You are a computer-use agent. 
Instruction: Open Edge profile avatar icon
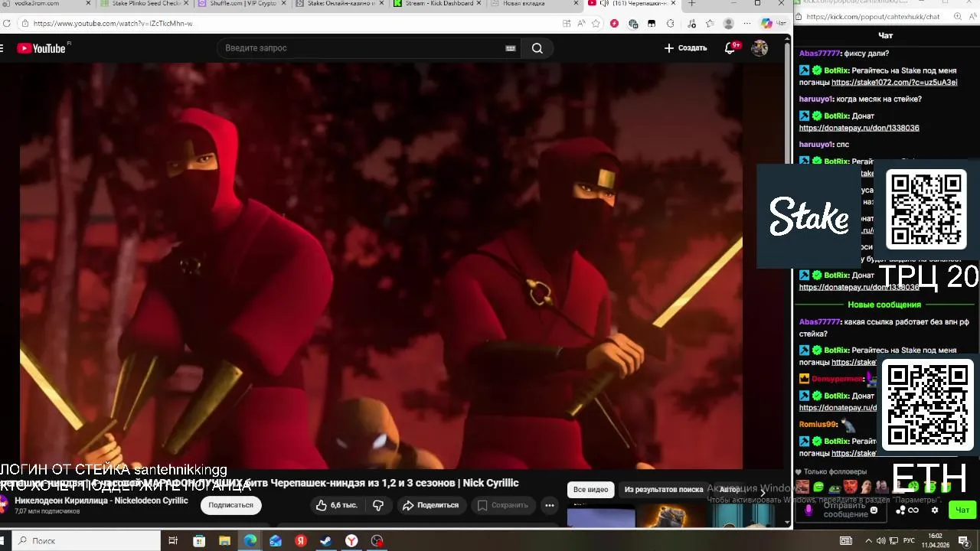point(728,24)
